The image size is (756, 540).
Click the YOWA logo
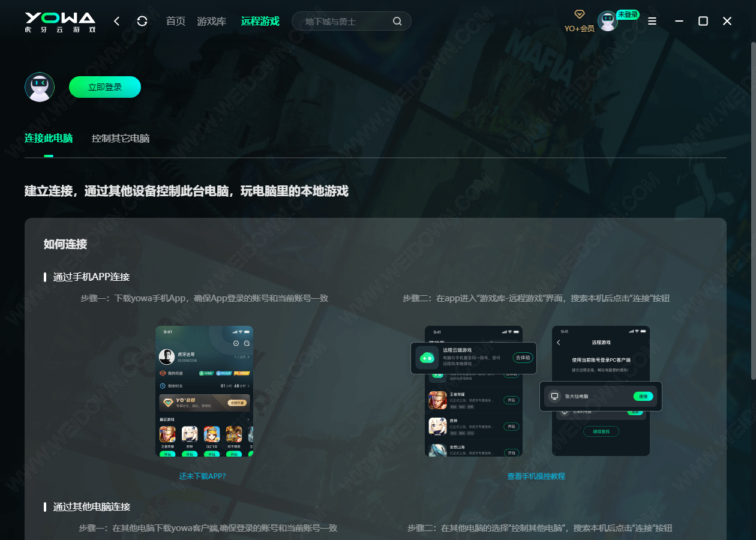coord(60,21)
